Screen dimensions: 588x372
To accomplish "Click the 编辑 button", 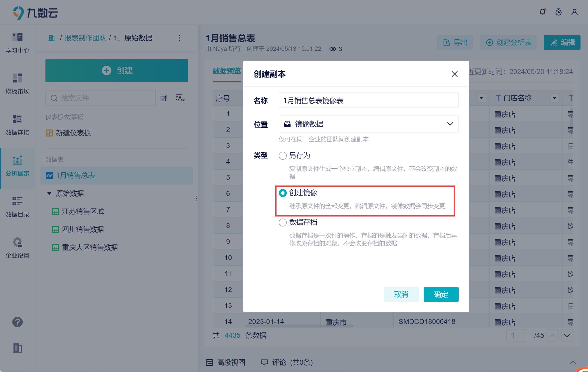I will click(562, 42).
